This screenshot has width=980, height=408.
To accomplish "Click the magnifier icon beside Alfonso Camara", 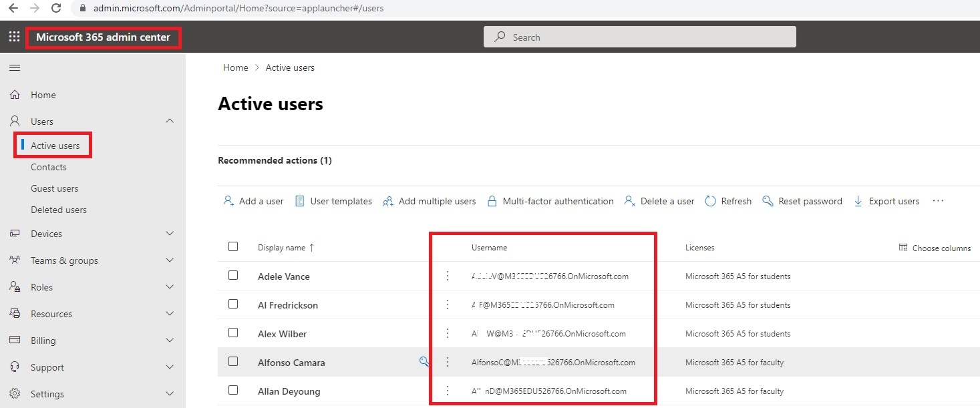I will 423,362.
